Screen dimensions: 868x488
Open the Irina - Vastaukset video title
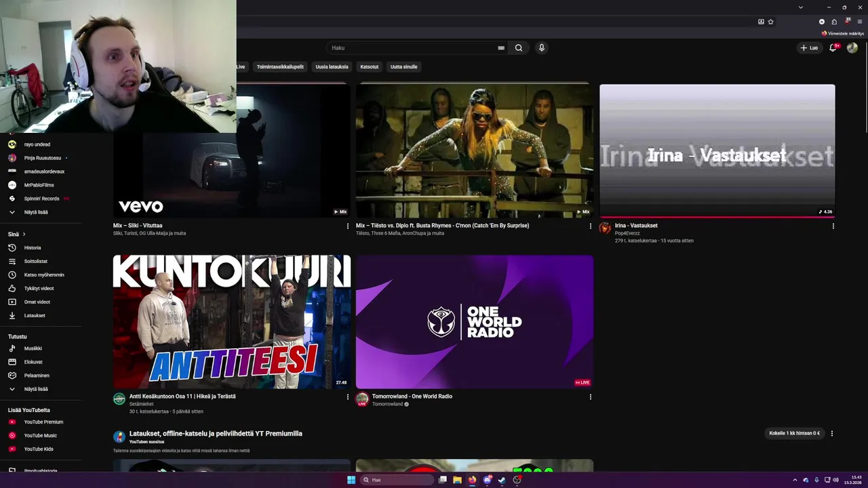[x=636, y=226]
